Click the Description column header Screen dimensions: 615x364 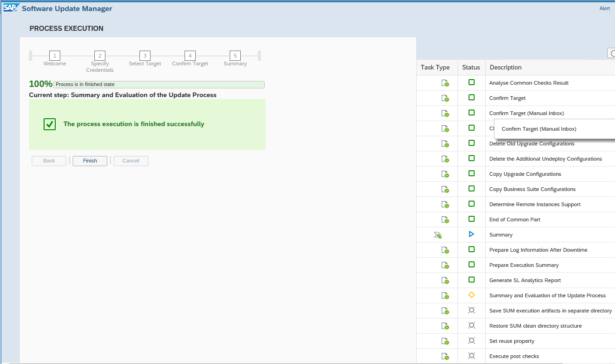point(550,68)
